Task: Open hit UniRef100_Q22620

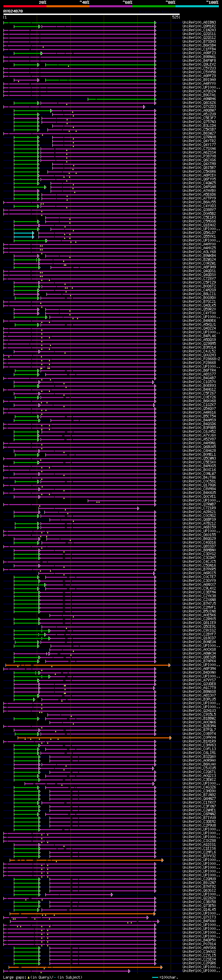Action: [199, 898]
